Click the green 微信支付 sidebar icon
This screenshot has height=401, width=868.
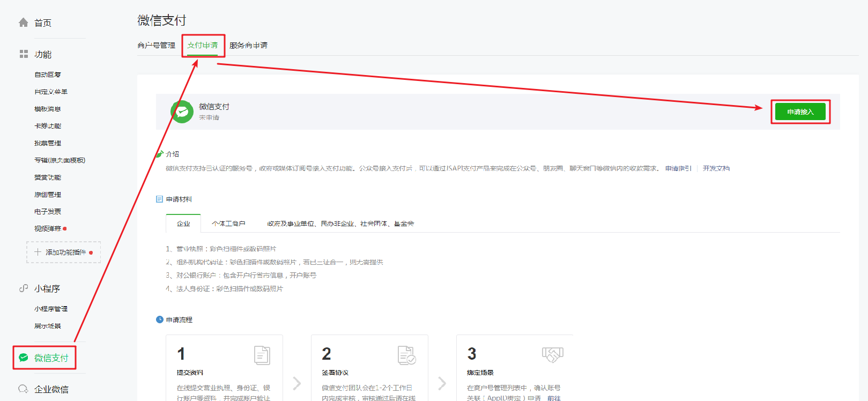click(x=24, y=358)
